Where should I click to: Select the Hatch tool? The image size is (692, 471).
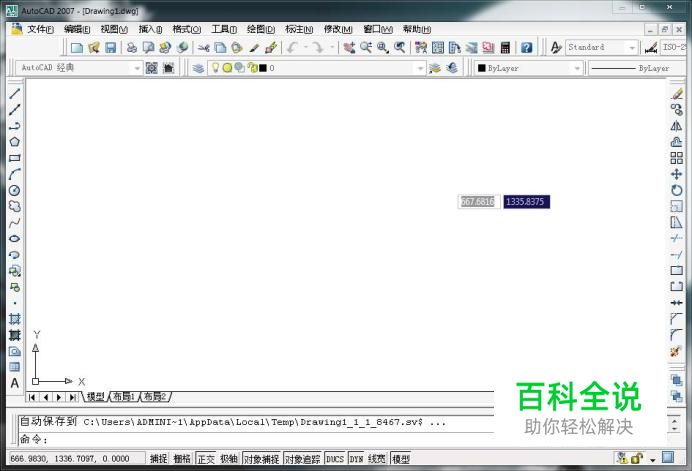pos(15,319)
